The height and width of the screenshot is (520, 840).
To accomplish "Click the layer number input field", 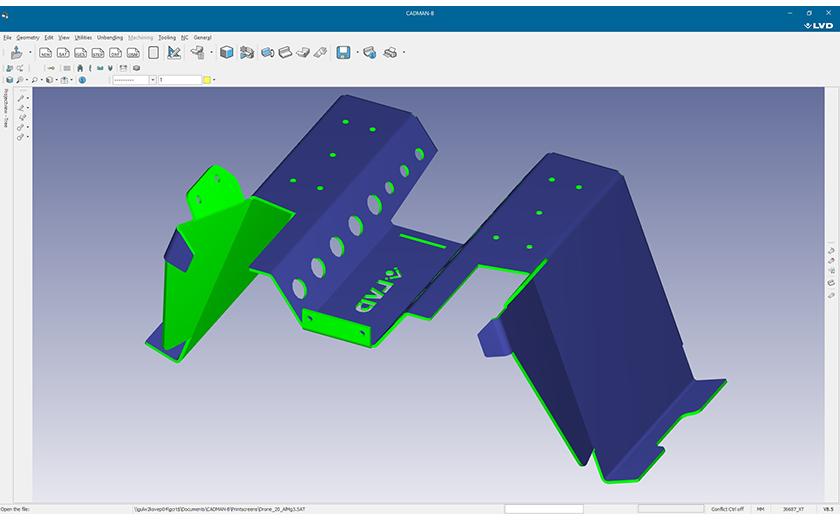I will click(179, 80).
